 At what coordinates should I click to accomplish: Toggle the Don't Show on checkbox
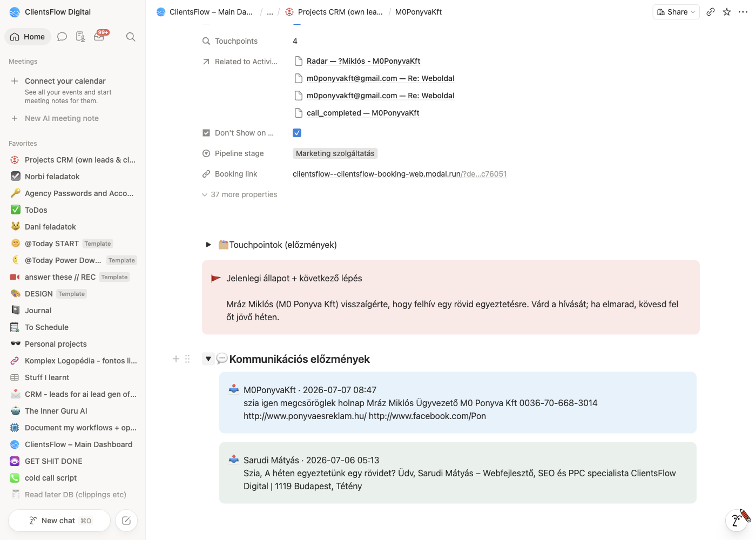coord(297,133)
